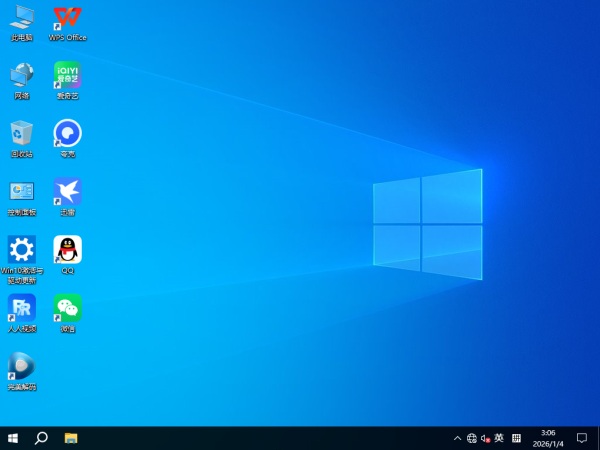Toggle the 英 input language indicator
This screenshot has width=600, height=450.
(499, 438)
